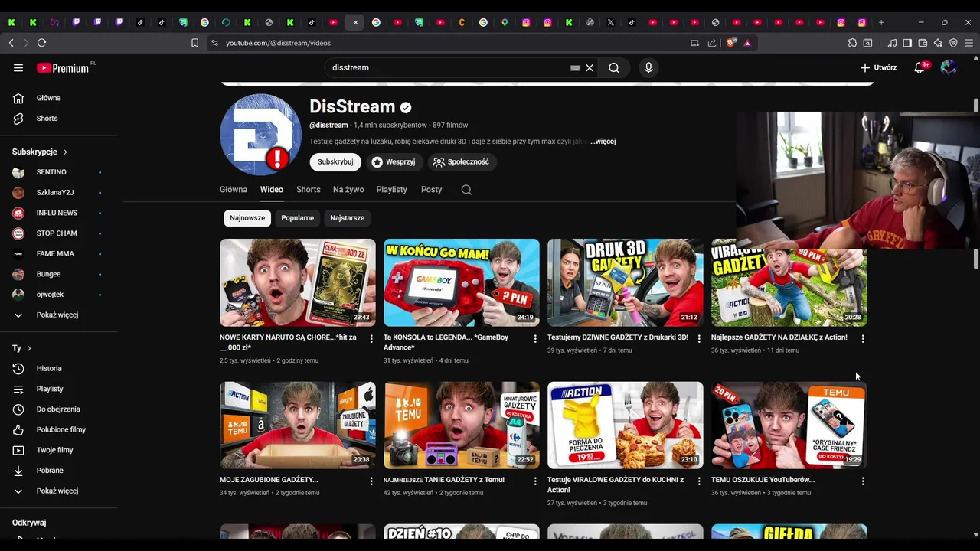Click the search magnifier button
980x551 pixels.
(x=614, y=67)
